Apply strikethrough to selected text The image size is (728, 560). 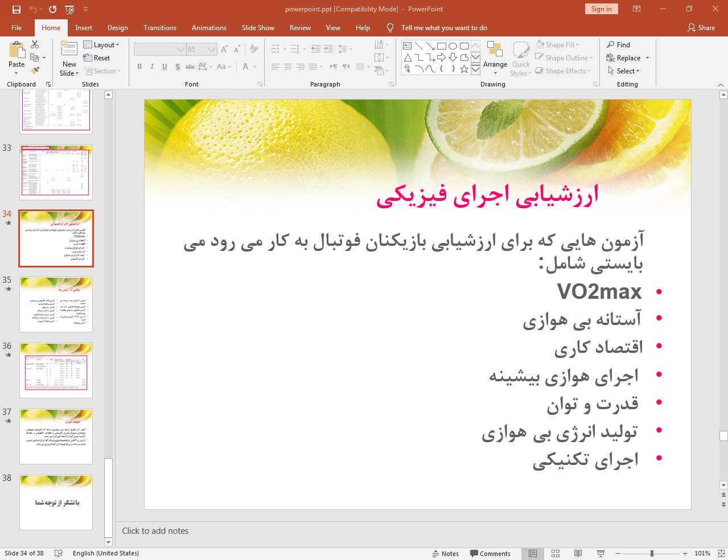coord(190,67)
